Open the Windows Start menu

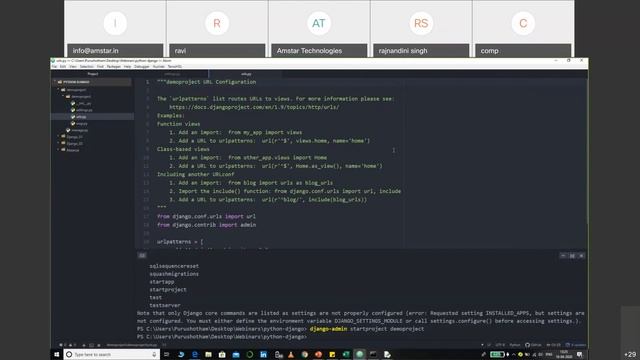point(57,355)
